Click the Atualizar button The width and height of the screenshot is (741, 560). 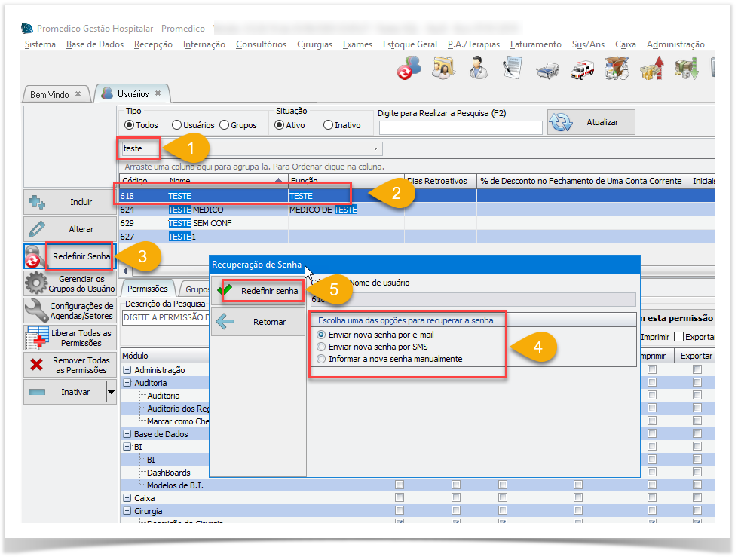pyautogui.click(x=591, y=122)
